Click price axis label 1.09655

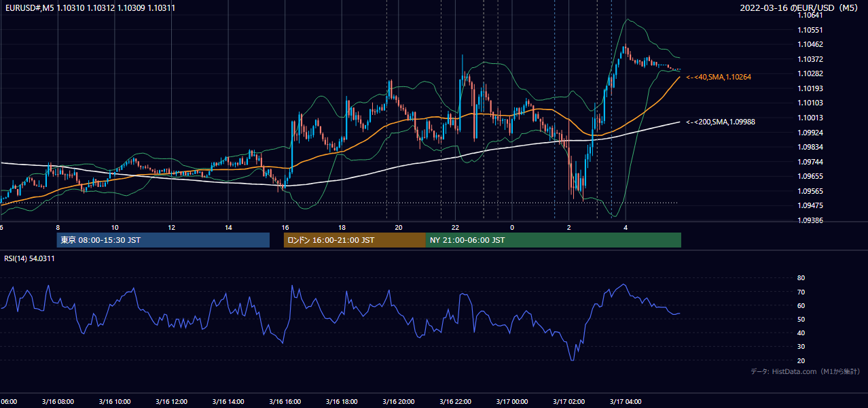(x=810, y=176)
